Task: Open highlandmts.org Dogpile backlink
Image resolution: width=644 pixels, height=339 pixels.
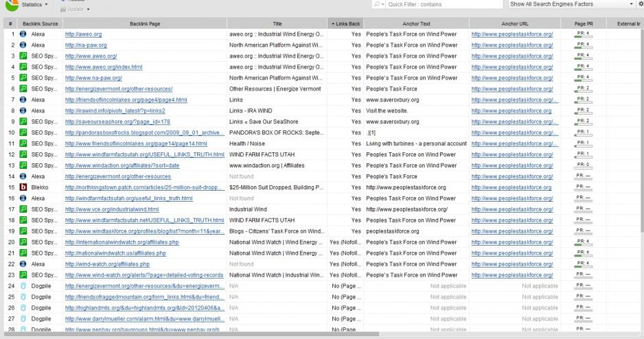Action: [x=144, y=308]
